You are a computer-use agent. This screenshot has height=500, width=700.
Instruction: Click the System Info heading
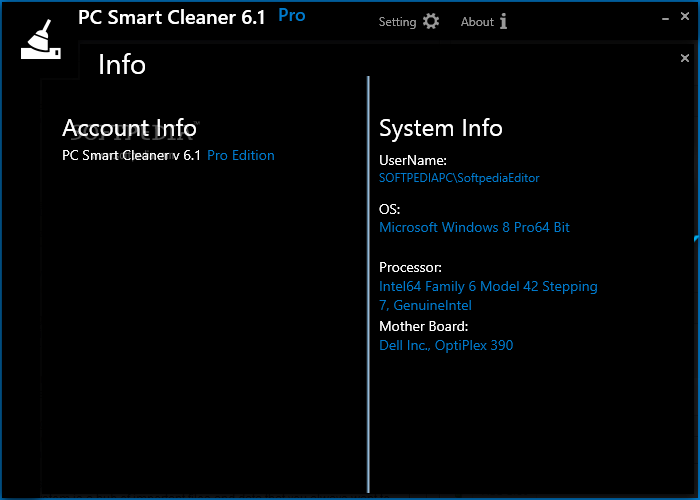[441, 129]
